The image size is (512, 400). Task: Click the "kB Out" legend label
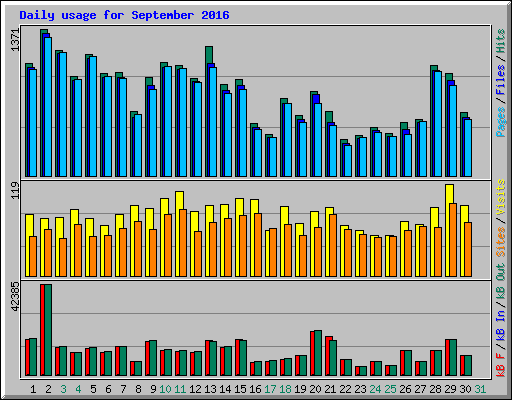pos(500,282)
